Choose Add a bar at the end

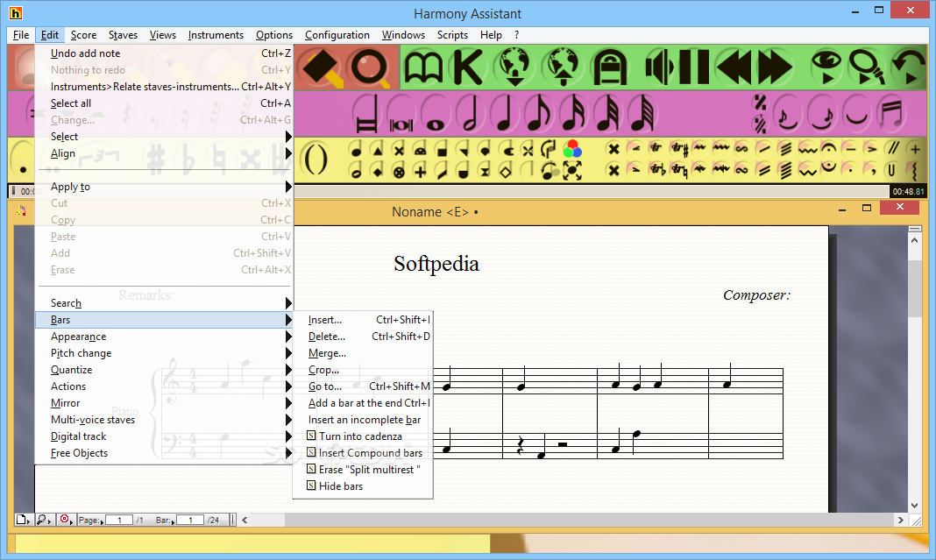point(362,404)
